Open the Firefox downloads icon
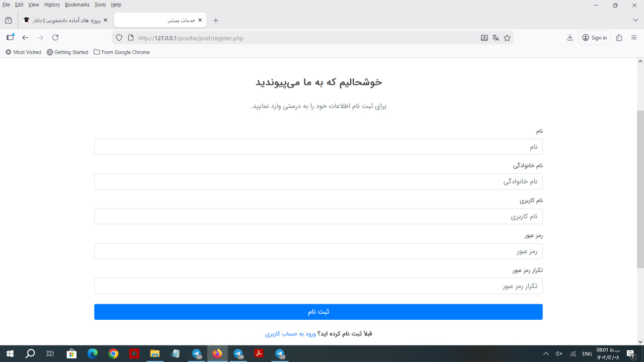The height and width of the screenshot is (362, 644). point(570,38)
